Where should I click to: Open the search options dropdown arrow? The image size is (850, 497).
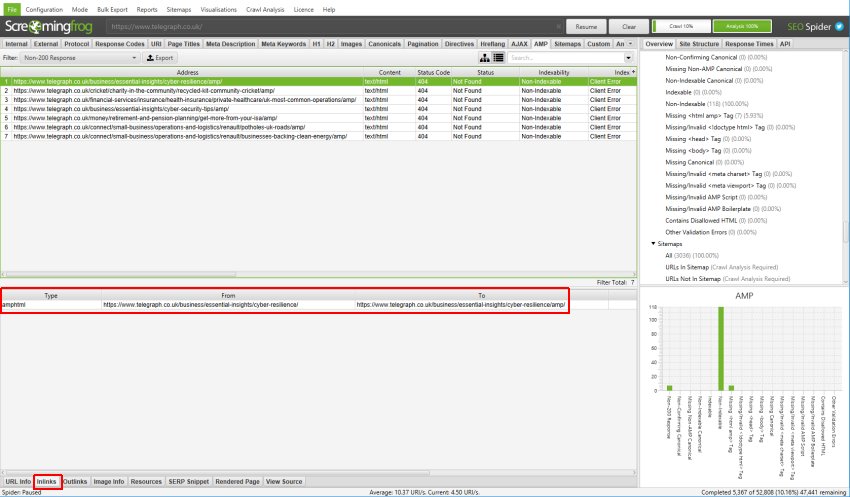(628, 57)
